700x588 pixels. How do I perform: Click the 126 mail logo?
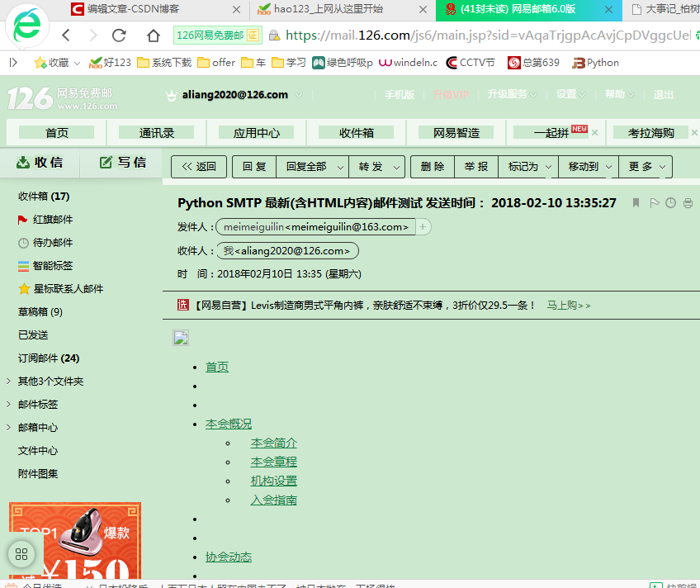coord(63,98)
